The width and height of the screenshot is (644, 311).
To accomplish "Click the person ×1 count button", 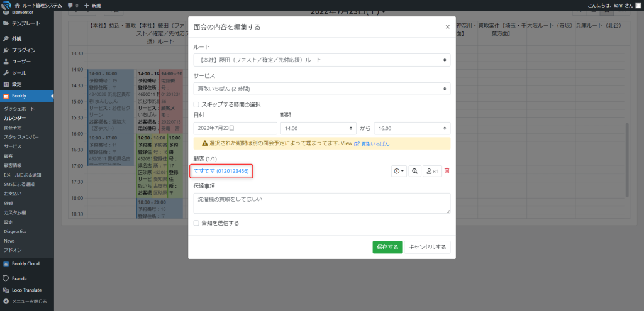I will coord(432,171).
